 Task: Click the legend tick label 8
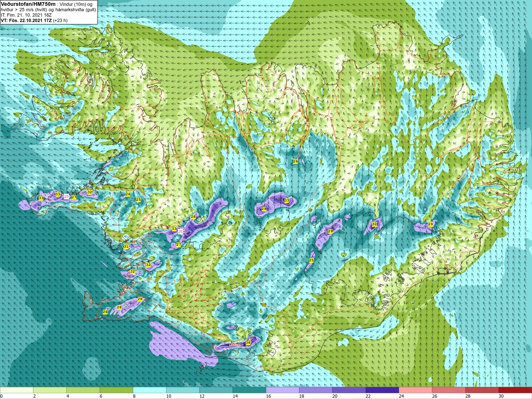134,396
